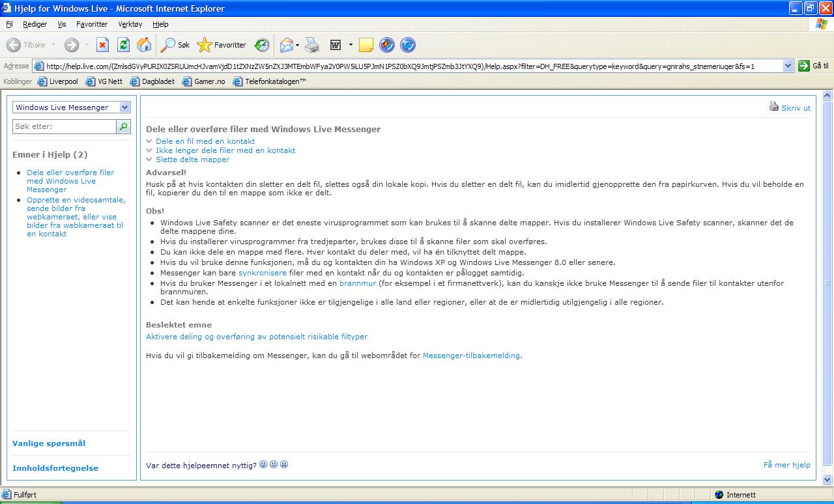Click the Dagbladet link bar icon

[135, 81]
